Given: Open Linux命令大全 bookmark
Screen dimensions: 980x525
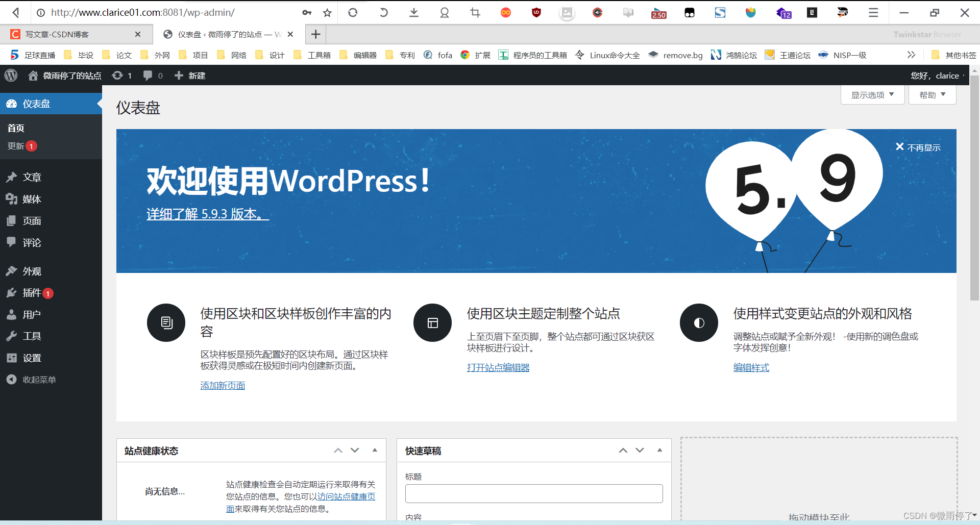Looking at the screenshot, I should pos(607,55).
